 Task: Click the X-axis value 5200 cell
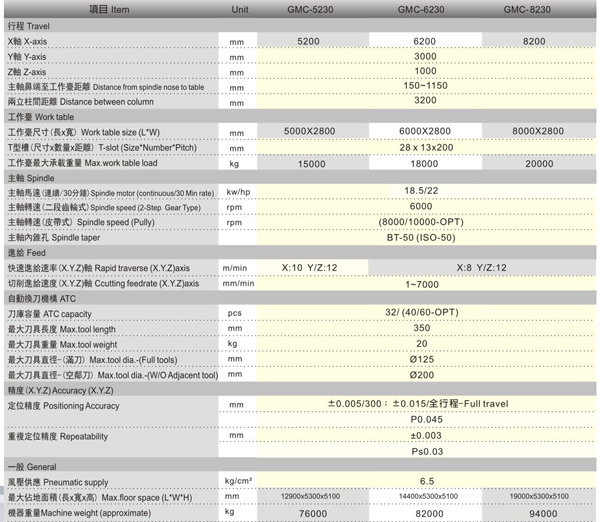312,41
